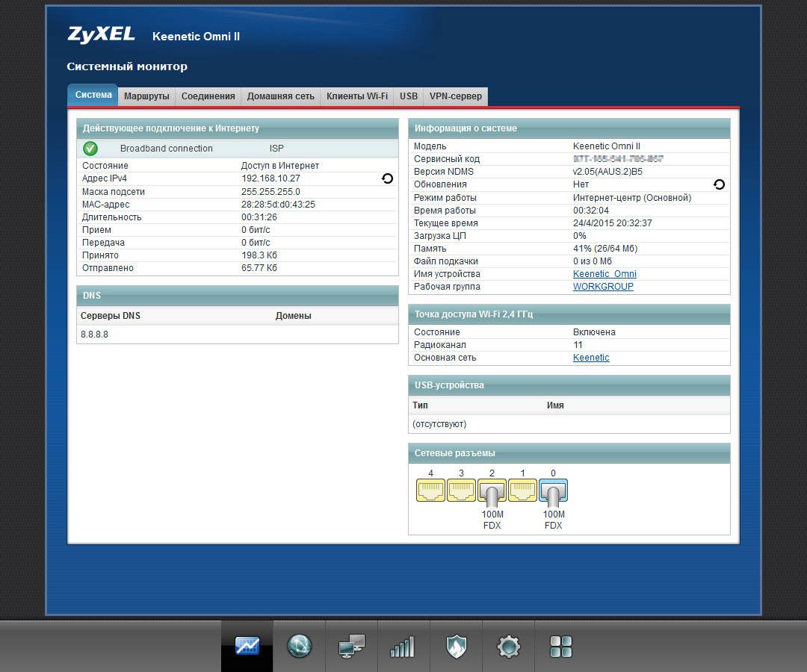Open the System settings gear icon

[x=509, y=646]
